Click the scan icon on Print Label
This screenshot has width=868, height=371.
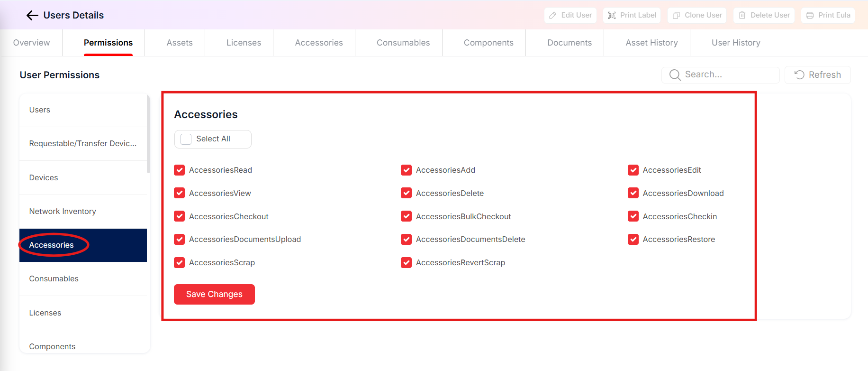[612, 15]
